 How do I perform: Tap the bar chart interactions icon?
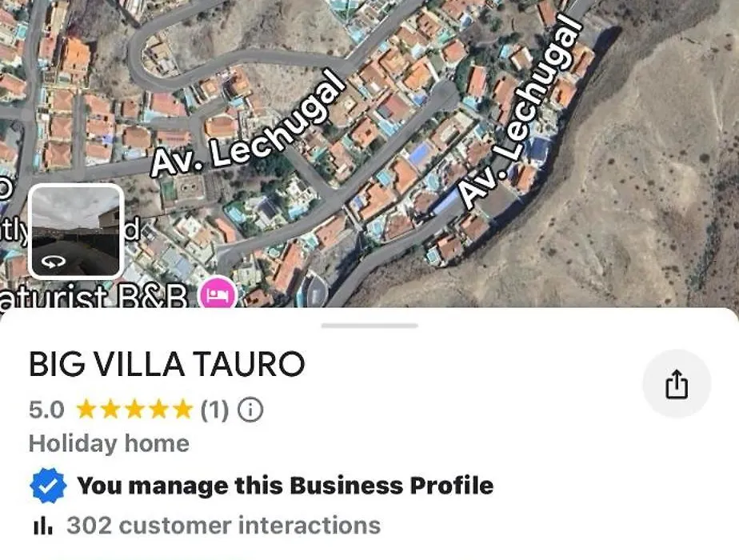(x=43, y=526)
